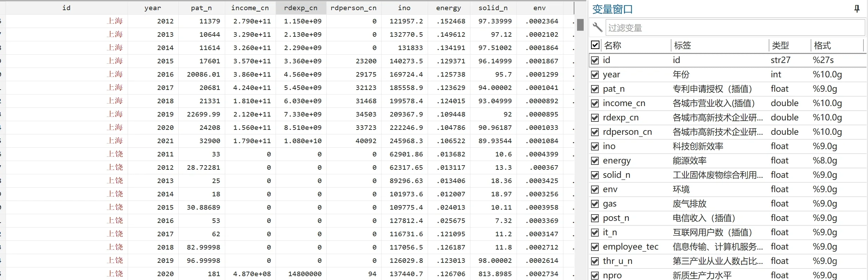Click the %8.0g format cell for energy
868x280 pixels.
click(x=825, y=161)
